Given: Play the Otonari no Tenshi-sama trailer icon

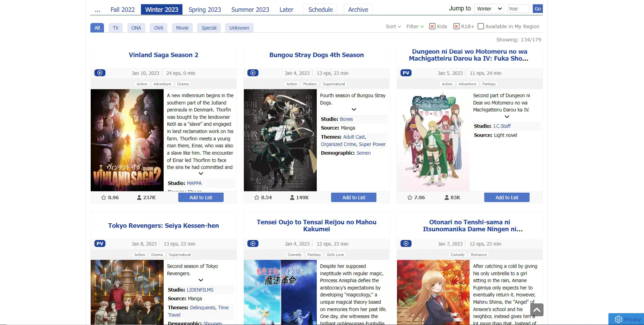Looking at the screenshot, I should click(406, 243).
